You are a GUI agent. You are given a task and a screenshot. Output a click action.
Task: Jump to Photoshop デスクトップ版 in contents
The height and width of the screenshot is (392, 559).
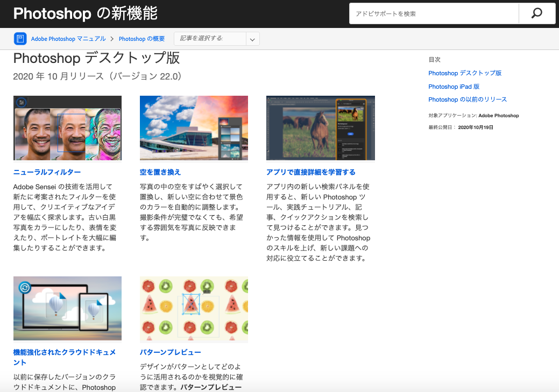coord(465,73)
